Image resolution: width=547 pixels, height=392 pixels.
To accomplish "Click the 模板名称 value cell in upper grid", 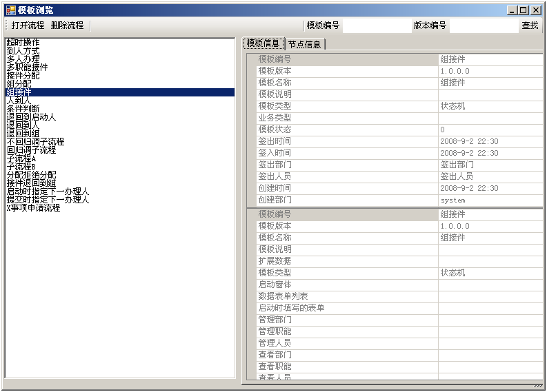I will pyautogui.click(x=490, y=83).
